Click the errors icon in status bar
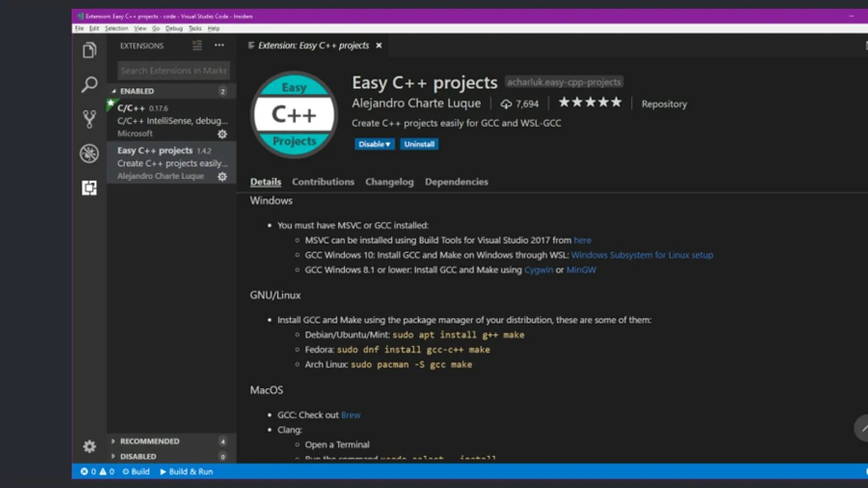The height and width of the screenshot is (488, 868). tap(84, 472)
